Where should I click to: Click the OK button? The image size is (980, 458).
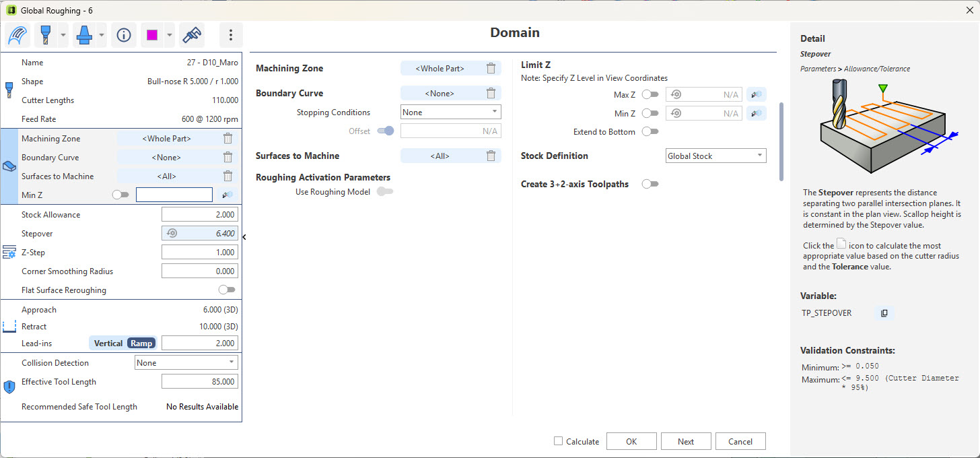(631, 441)
